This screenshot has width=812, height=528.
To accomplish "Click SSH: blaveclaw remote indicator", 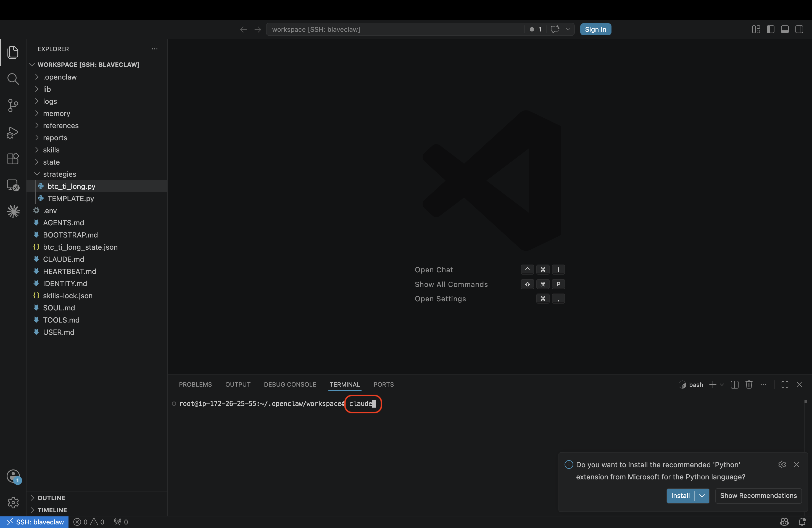I will click(x=34, y=522).
